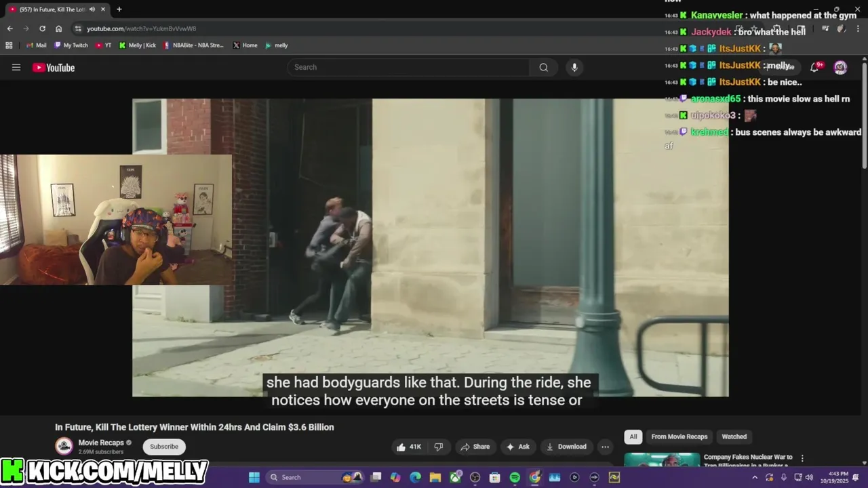
Task: Open the YouTube guide hamburger menu
Action: click(x=16, y=67)
